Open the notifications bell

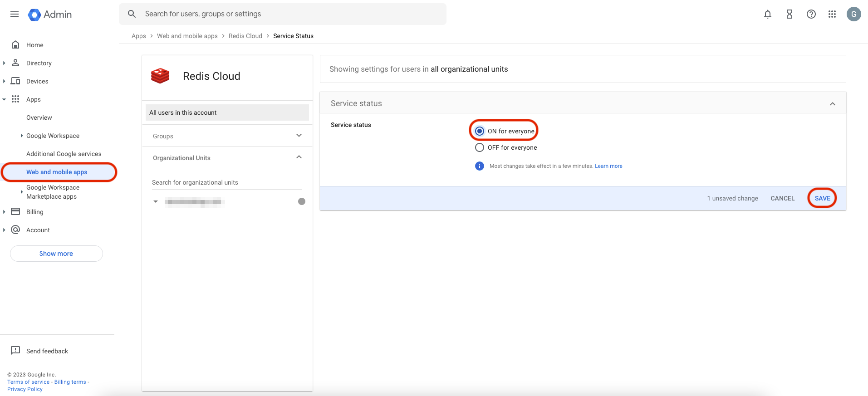(x=767, y=14)
